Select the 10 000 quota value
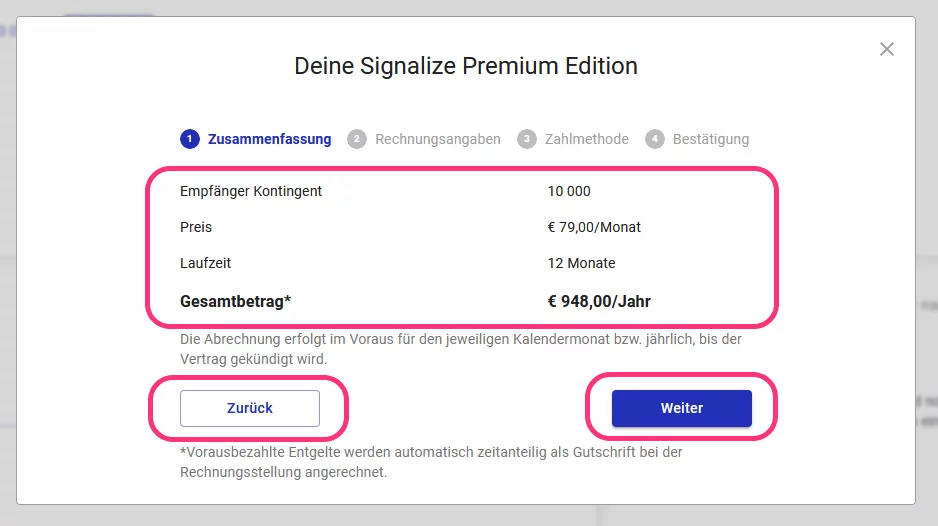The height and width of the screenshot is (526, 938). click(x=569, y=191)
